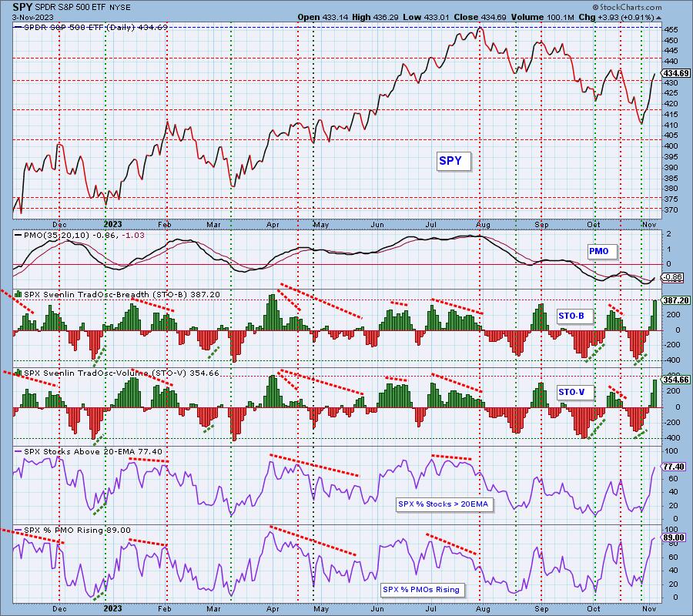Click the 434.69 price tag on axis
Viewport: 693px width, 616px height.
[x=676, y=73]
